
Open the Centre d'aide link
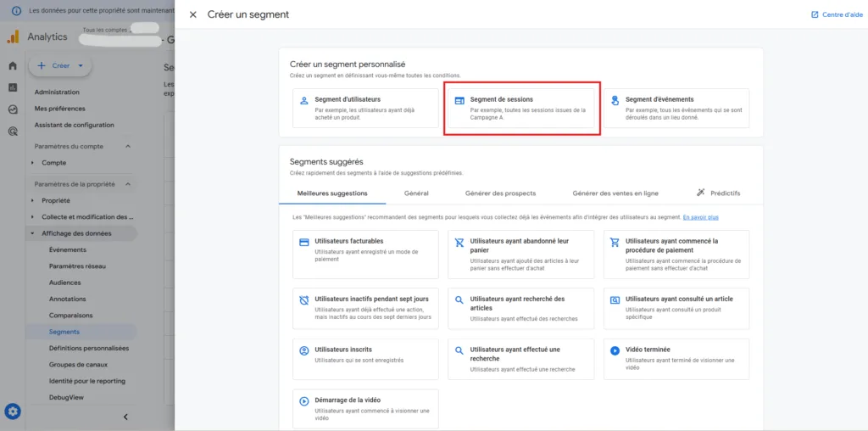coord(837,14)
